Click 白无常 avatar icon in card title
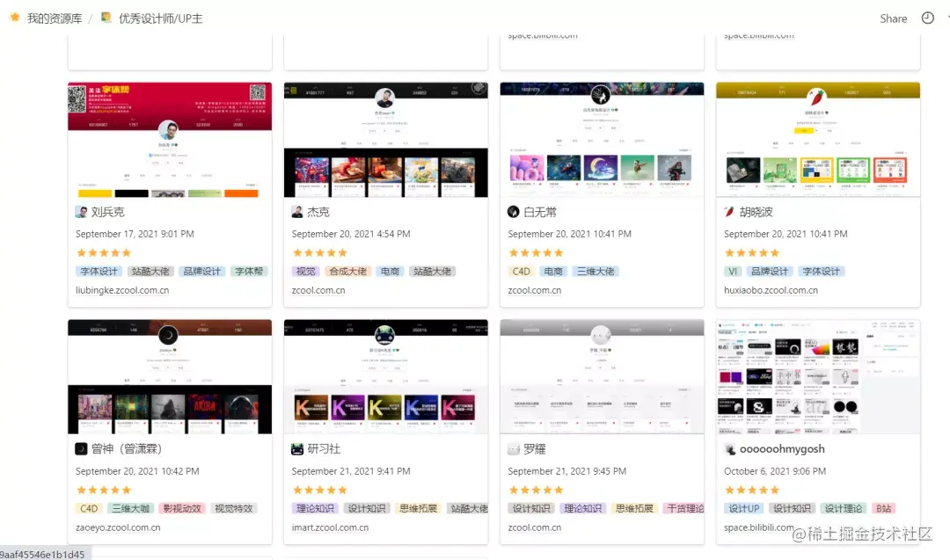Screen dimensions: 950x560 [x=513, y=212]
